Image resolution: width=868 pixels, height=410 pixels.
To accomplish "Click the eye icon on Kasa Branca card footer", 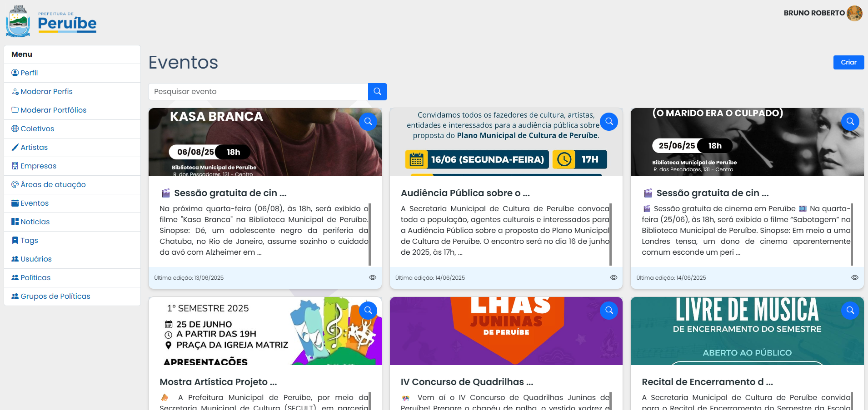I will [373, 277].
